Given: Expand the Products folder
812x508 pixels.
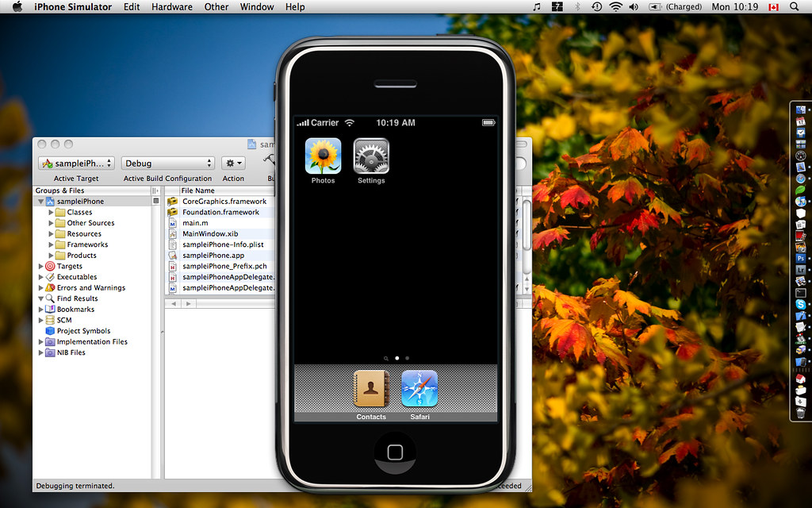Looking at the screenshot, I should click(51, 256).
